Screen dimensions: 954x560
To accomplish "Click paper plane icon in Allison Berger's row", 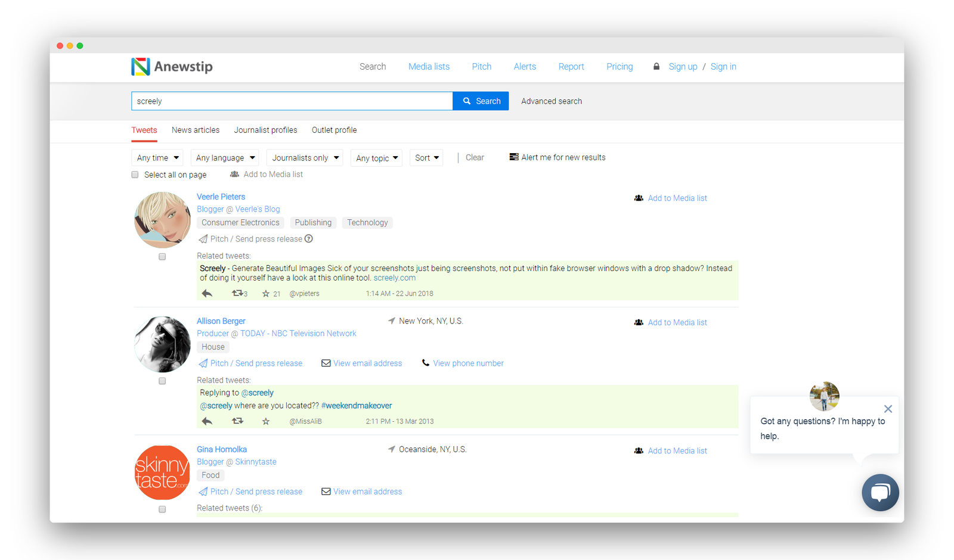I will 203,363.
